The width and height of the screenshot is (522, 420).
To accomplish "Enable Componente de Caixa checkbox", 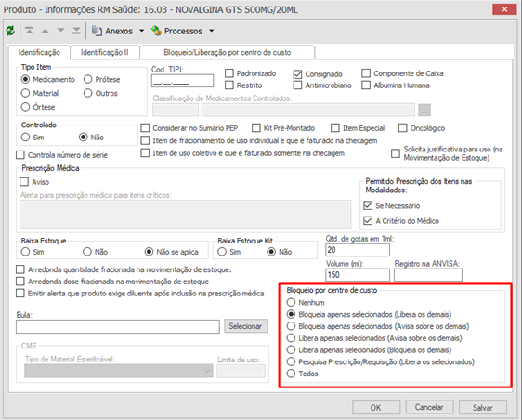I will (366, 73).
